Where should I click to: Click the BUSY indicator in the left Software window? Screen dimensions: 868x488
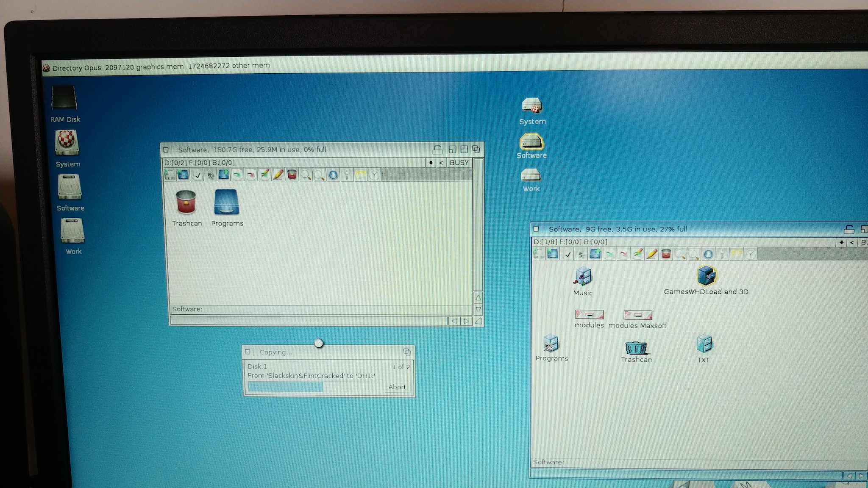click(459, 163)
